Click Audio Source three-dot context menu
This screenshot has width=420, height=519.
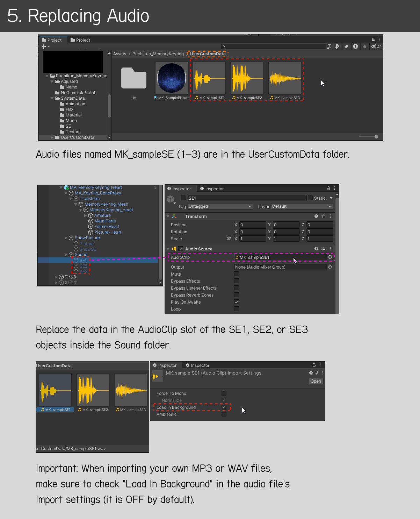point(330,249)
